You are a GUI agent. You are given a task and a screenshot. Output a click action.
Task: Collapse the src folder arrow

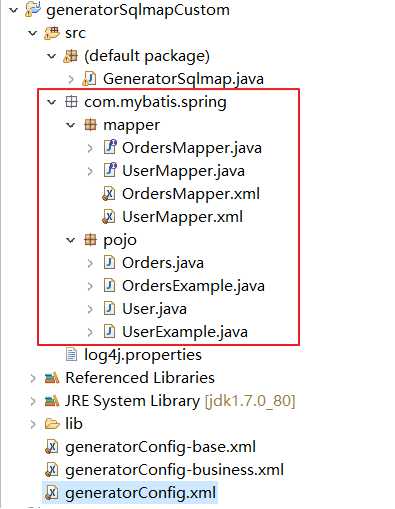point(33,33)
